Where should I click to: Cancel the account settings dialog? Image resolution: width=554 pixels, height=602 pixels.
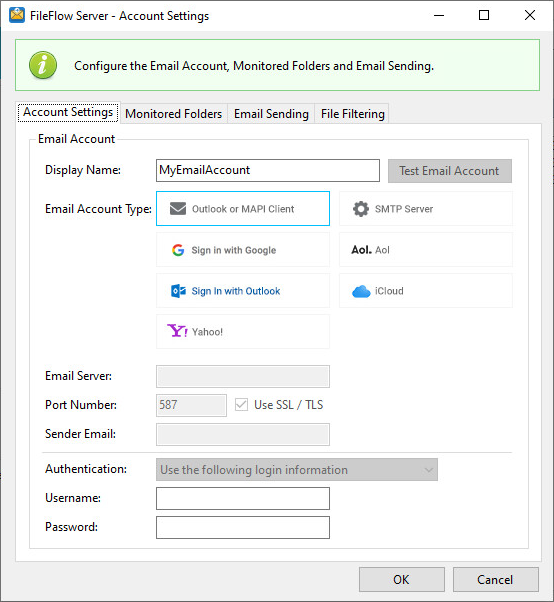coord(495,579)
